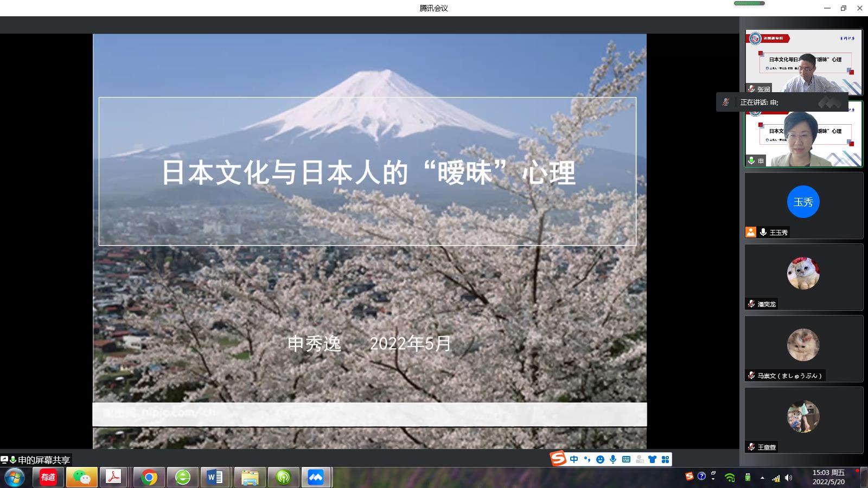Toggle Sogou Chinese/English input mode

pyautogui.click(x=574, y=459)
